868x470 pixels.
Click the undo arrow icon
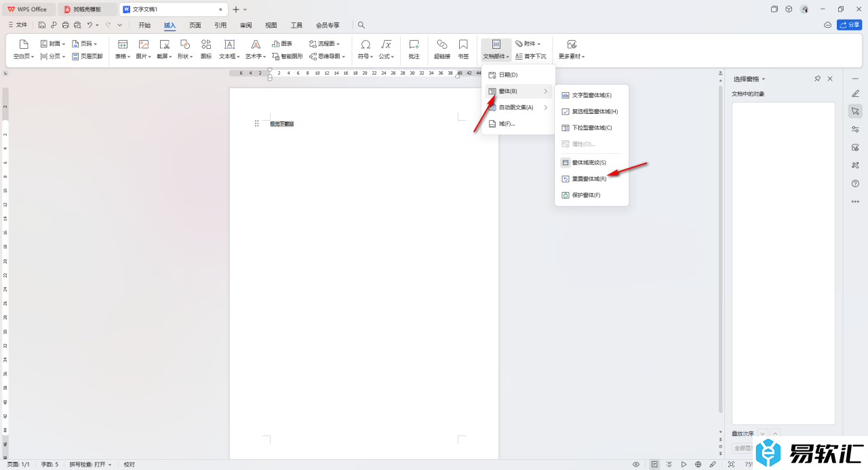(x=90, y=25)
